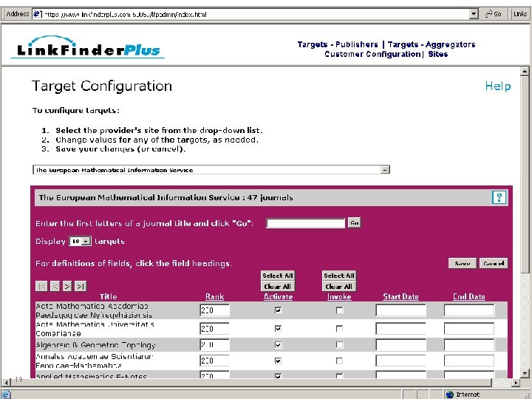532x399 pixels.
Task: Open the Invoke field definition
Action: 339,296
